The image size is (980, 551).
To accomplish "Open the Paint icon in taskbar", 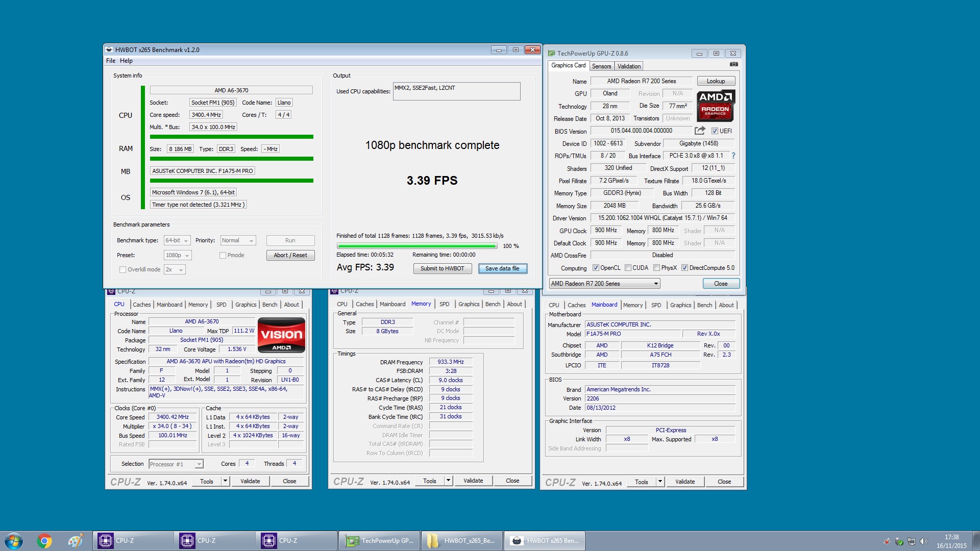I will pos(75,541).
